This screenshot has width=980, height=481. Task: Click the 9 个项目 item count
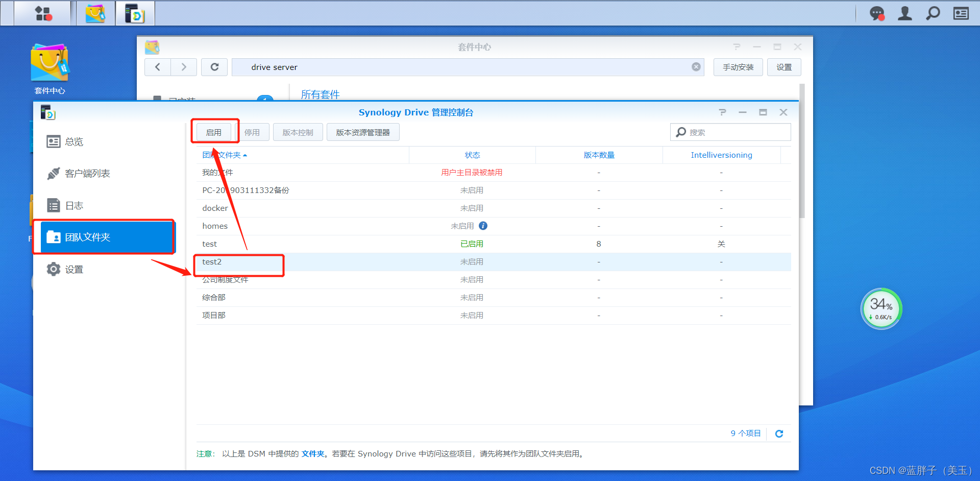pyautogui.click(x=745, y=434)
